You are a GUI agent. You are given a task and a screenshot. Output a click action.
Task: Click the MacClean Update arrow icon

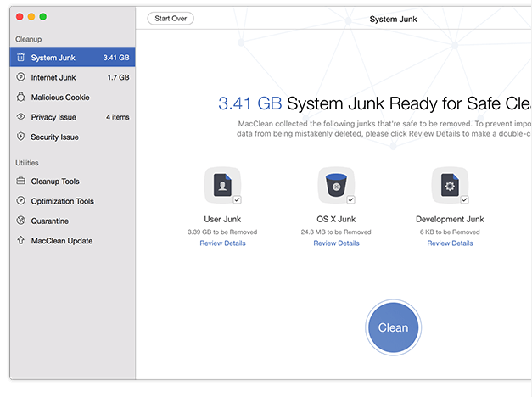(x=20, y=241)
